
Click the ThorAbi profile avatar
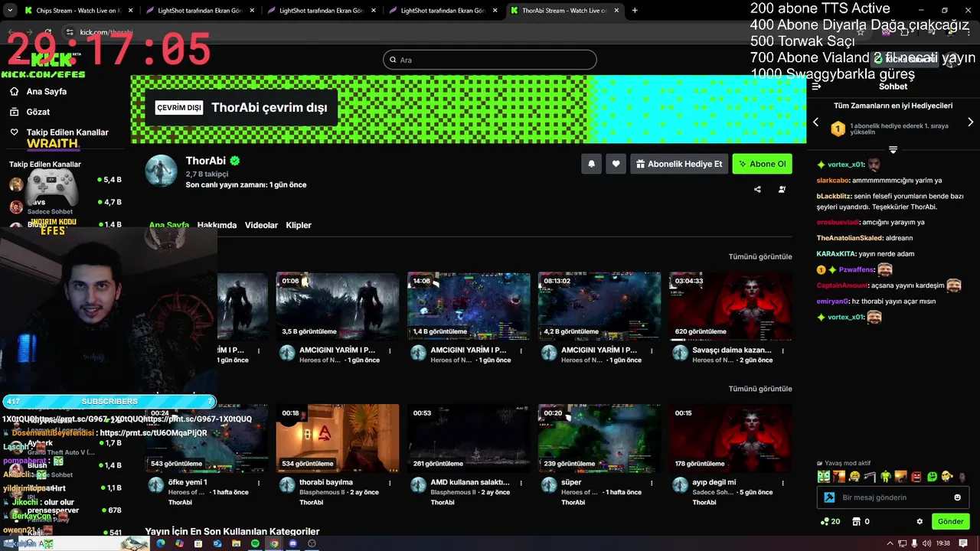coord(162,171)
